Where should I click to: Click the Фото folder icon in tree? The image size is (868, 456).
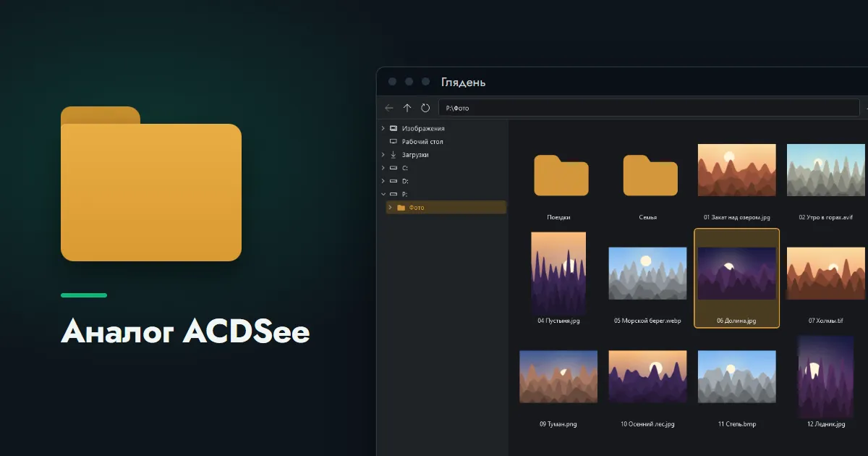click(x=401, y=208)
